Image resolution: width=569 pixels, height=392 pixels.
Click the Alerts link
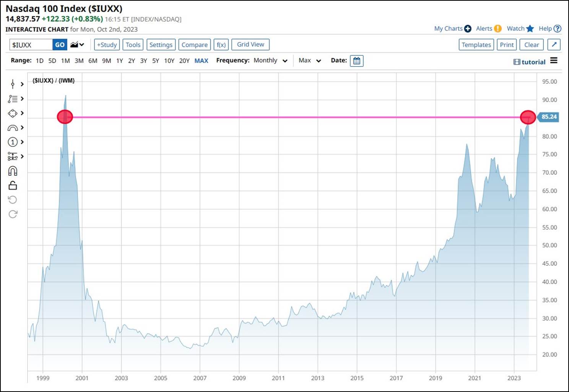(484, 29)
